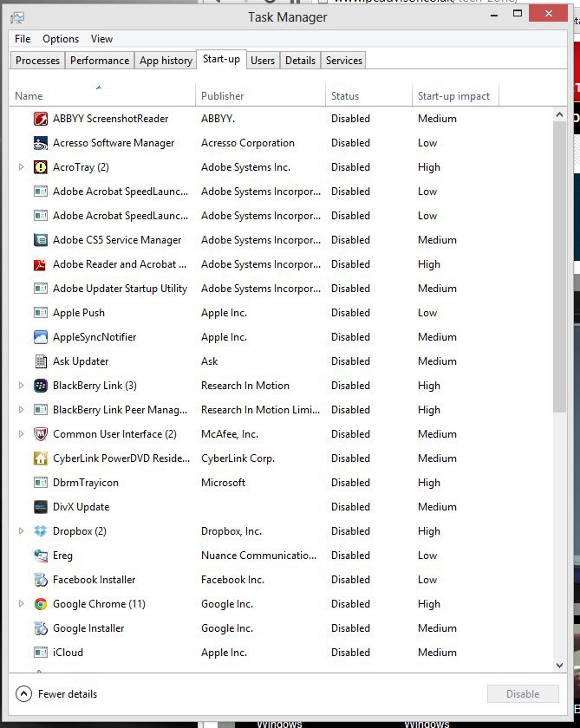
Task: Sort by Status column header
Action: (x=368, y=95)
